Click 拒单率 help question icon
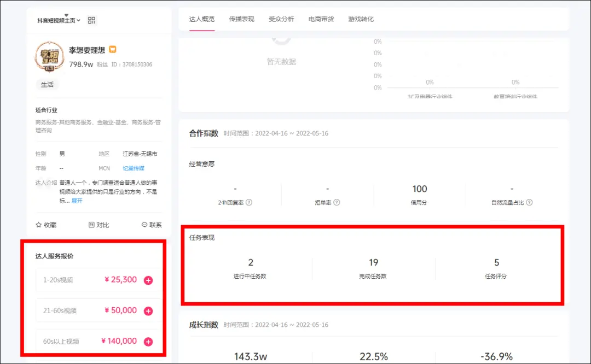Screen dimensions: 591x364 337,202
